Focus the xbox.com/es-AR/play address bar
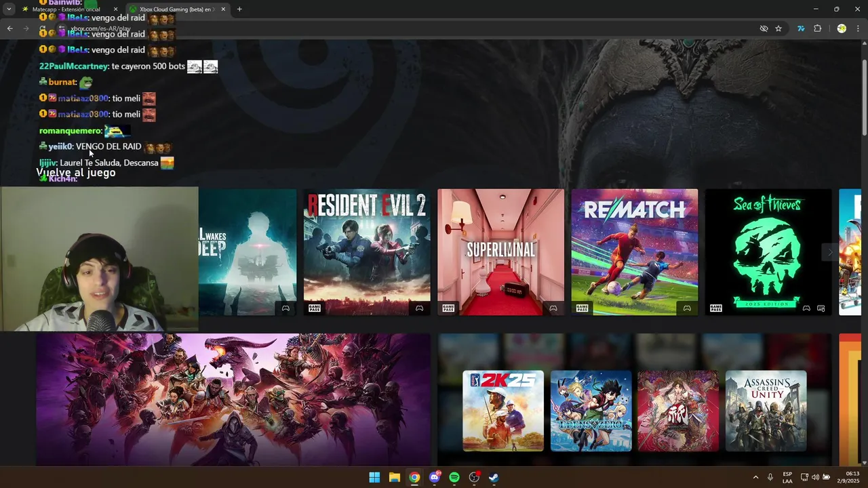Image resolution: width=868 pixels, height=488 pixels. (407, 28)
